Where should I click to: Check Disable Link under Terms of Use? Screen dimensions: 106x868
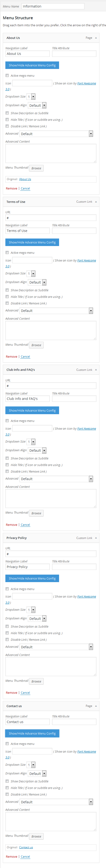pyautogui.click(x=7, y=303)
